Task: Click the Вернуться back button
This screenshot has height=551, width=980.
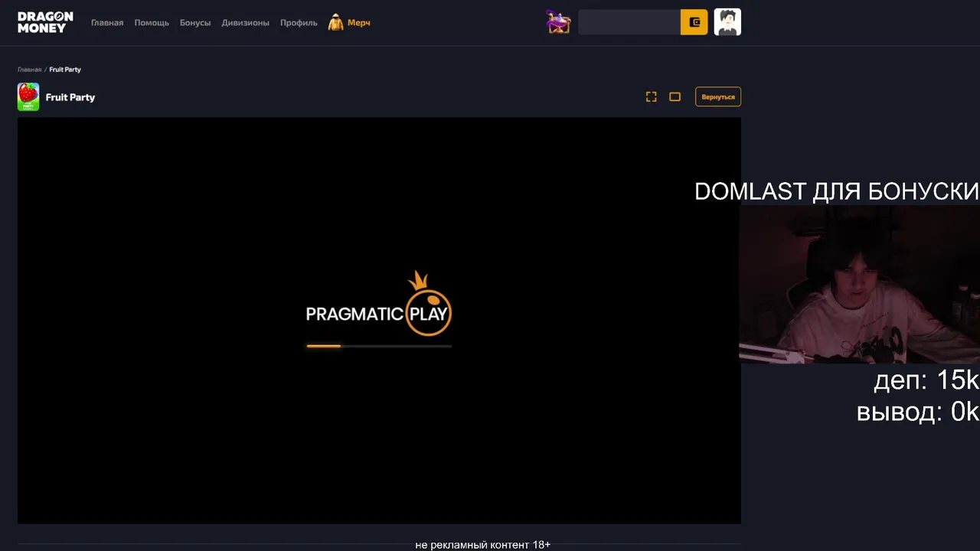Action: (718, 97)
